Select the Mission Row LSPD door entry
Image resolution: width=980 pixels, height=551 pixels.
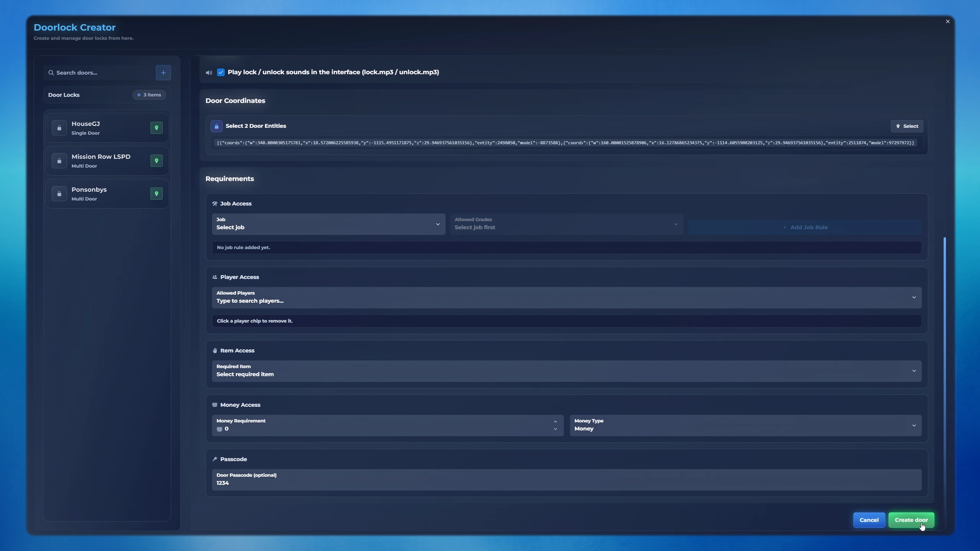[107, 161]
